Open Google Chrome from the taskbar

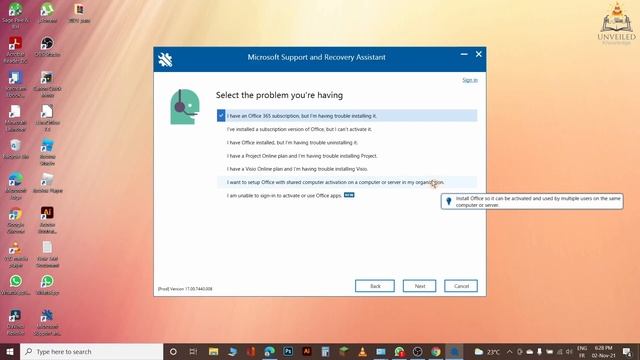pos(436,351)
